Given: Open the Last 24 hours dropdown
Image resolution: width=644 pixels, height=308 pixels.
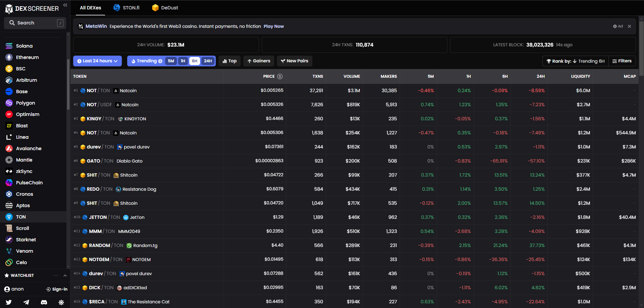Looking at the screenshot, I should 97,61.
